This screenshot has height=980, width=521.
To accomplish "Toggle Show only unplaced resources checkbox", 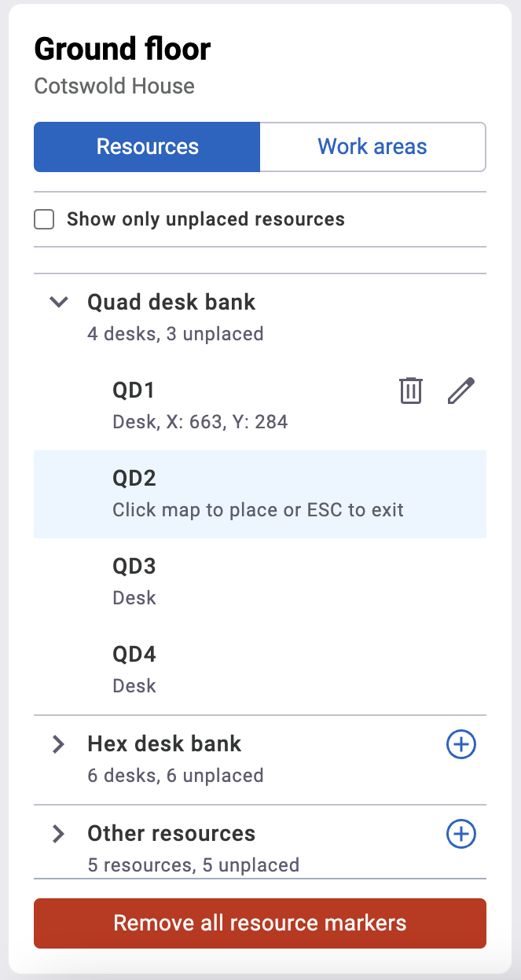I will point(44,219).
